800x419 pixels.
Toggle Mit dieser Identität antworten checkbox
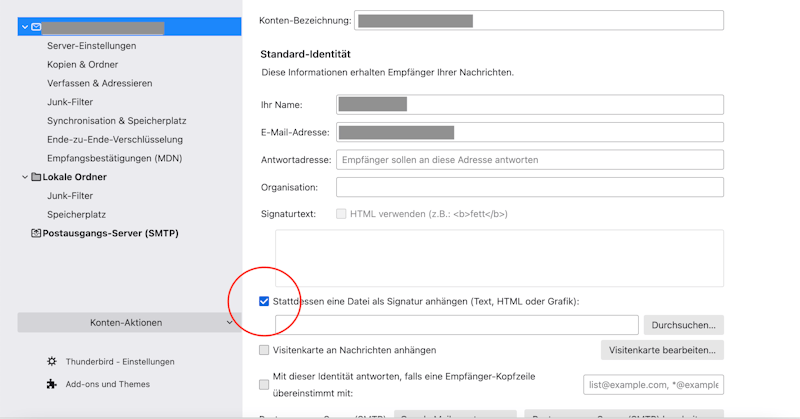pyautogui.click(x=264, y=385)
